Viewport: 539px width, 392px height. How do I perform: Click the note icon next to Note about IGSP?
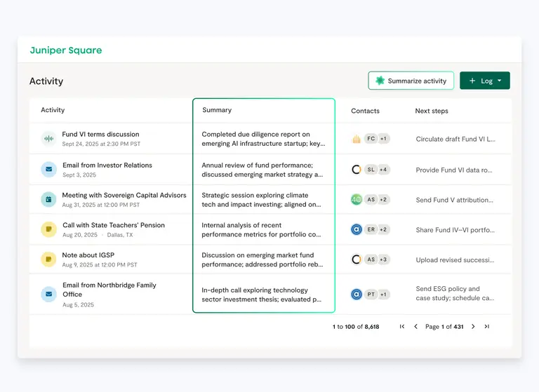(x=48, y=259)
